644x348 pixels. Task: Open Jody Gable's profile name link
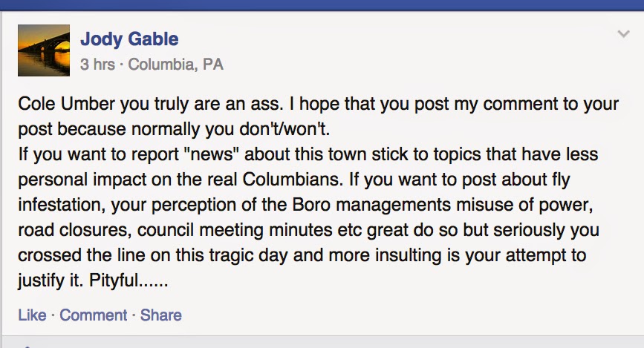tap(129, 39)
